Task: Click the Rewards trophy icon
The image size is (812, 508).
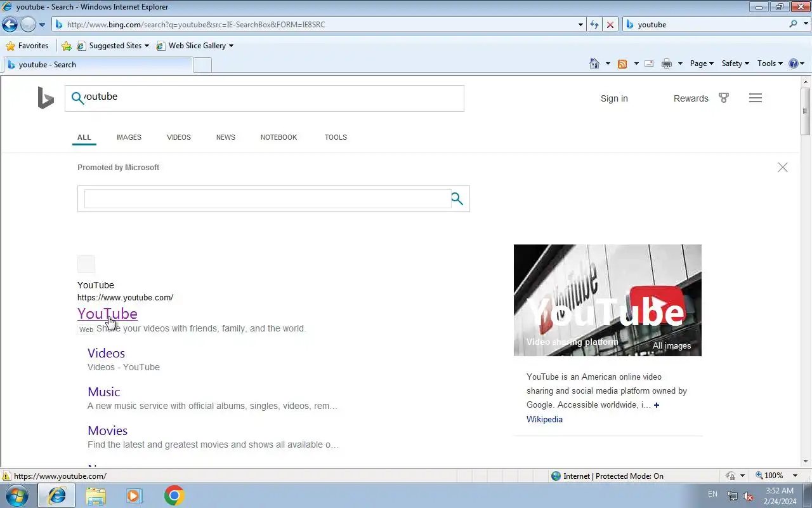Action: (724, 98)
